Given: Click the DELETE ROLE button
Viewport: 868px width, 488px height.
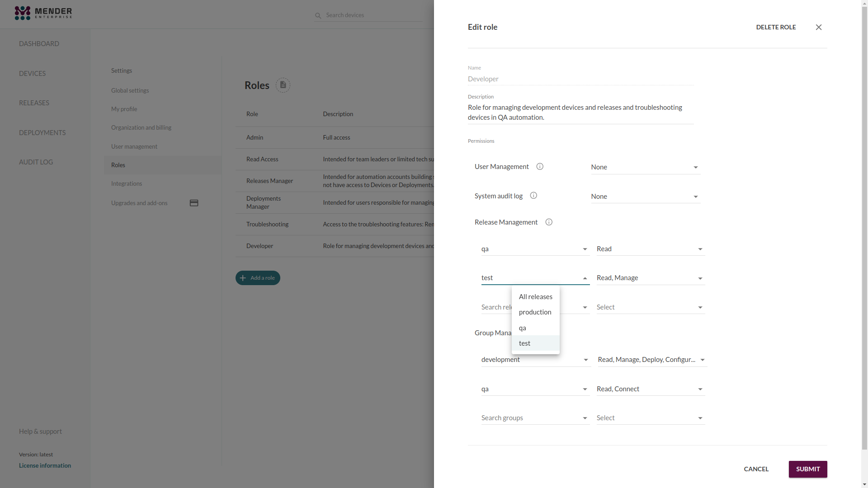Looking at the screenshot, I should (x=776, y=27).
